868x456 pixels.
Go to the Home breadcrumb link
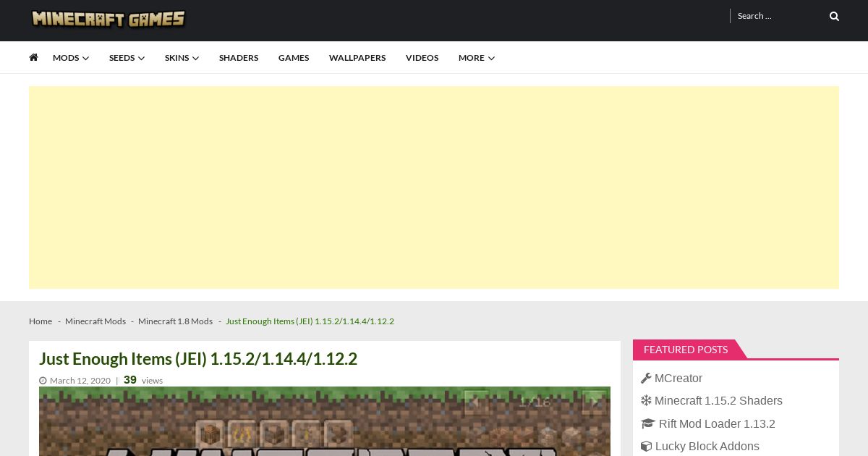[41, 321]
